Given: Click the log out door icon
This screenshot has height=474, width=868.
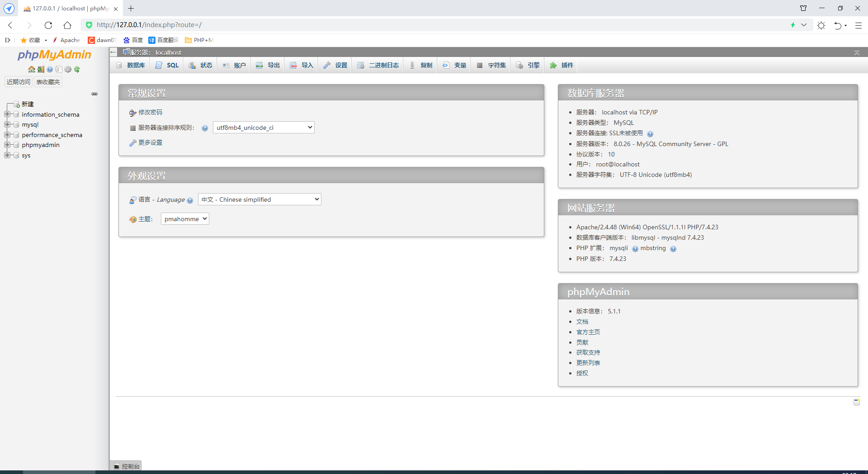Looking at the screenshot, I should pos(41,69).
